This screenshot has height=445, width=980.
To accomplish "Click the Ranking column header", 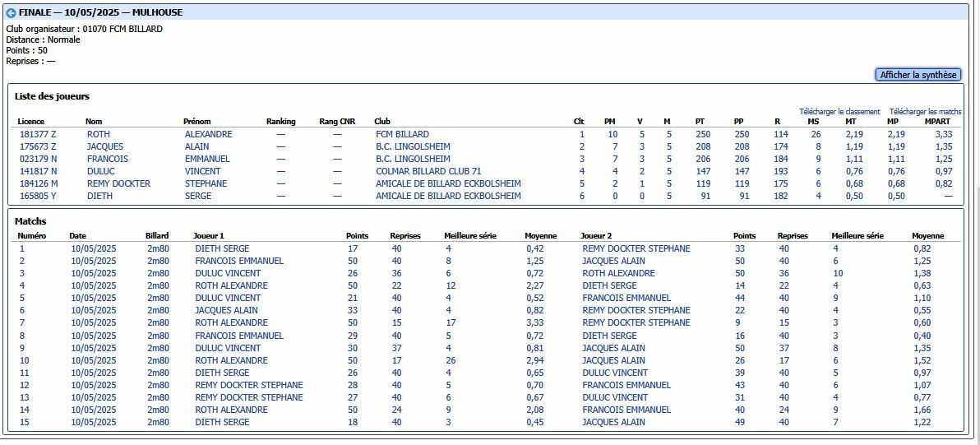I will [x=280, y=122].
